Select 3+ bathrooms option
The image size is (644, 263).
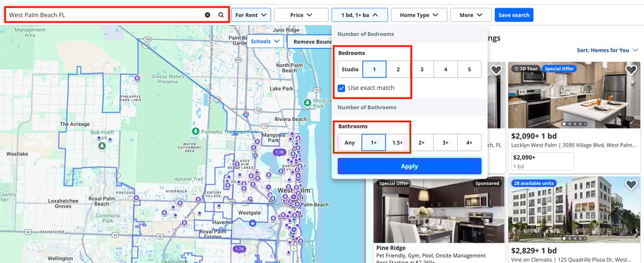coord(446,143)
